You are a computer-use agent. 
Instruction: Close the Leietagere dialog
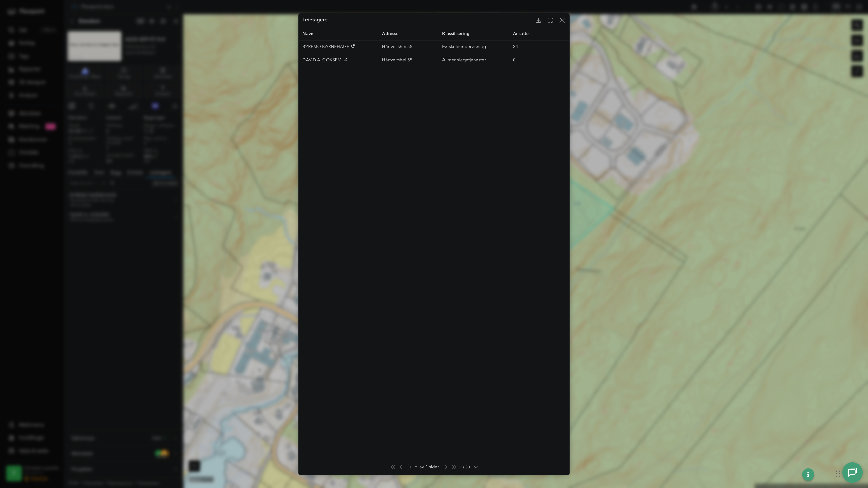point(562,20)
